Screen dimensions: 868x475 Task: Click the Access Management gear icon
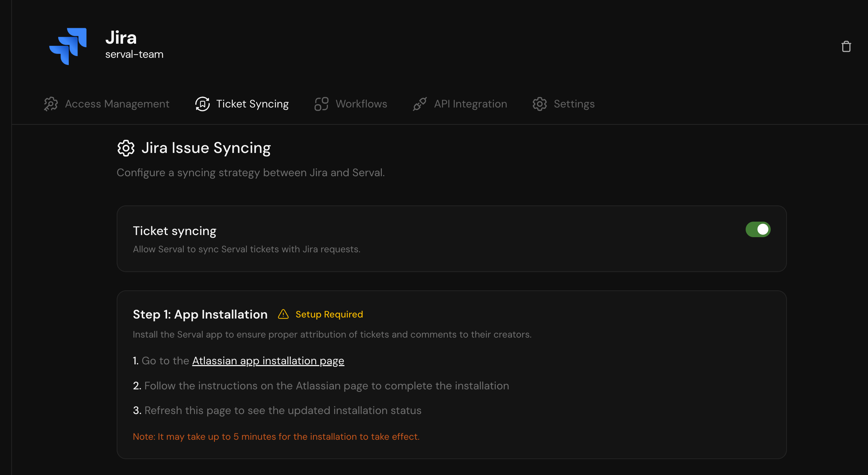[50, 104]
